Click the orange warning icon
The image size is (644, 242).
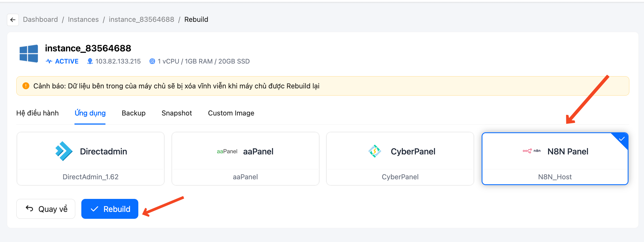[x=26, y=86]
